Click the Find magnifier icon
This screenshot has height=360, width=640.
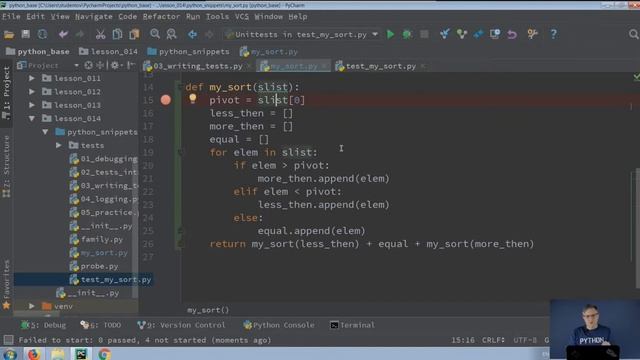tap(155, 34)
